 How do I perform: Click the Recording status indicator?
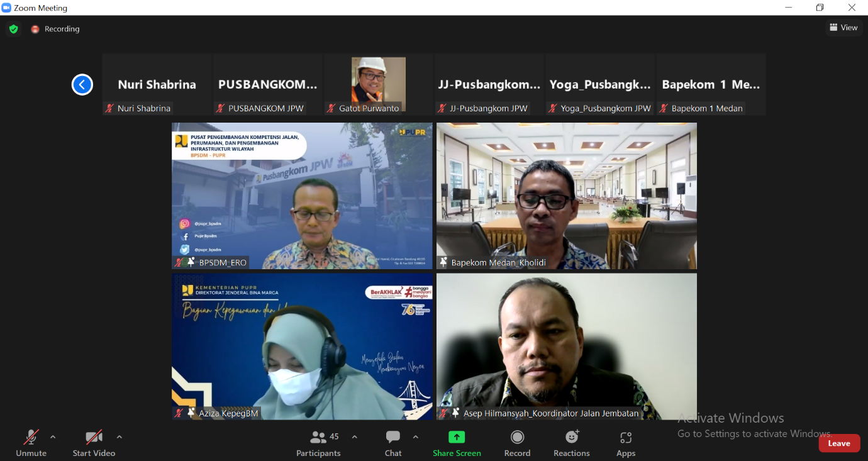(55, 29)
